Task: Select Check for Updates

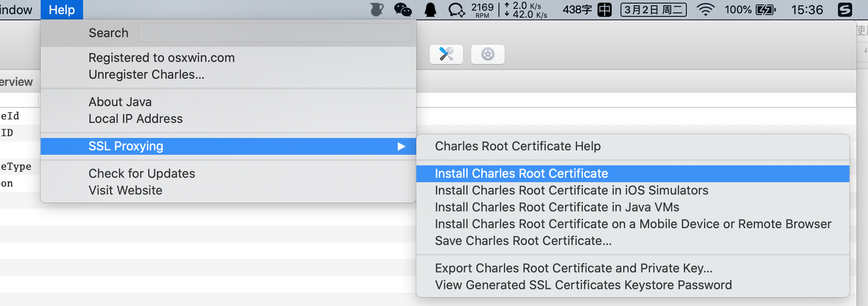Action: [x=141, y=174]
